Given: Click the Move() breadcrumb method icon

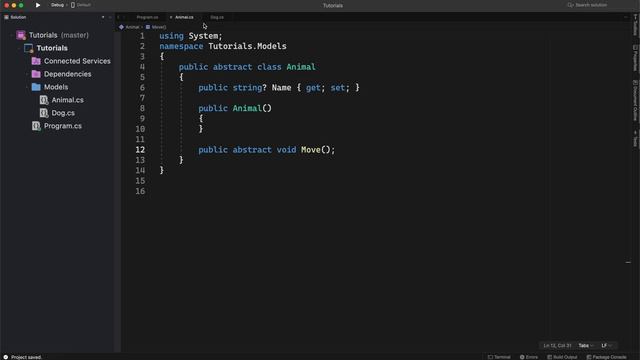Looking at the screenshot, I should point(148,27).
